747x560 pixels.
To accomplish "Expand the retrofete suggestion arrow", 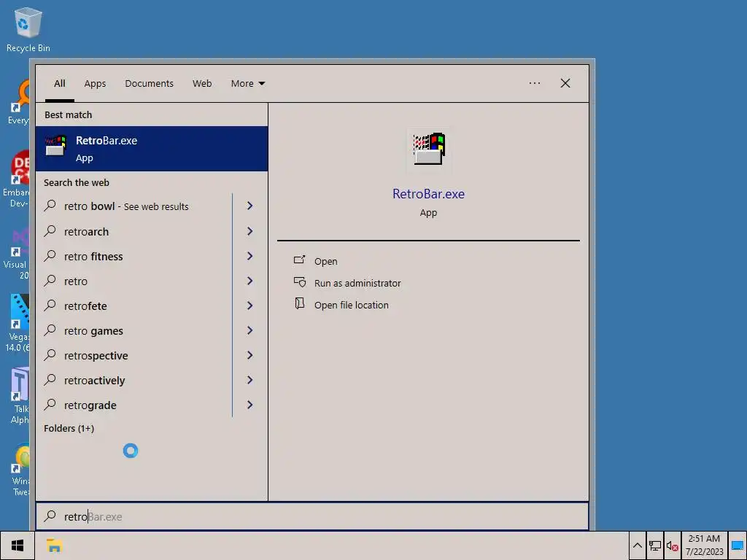I will click(250, 306).
